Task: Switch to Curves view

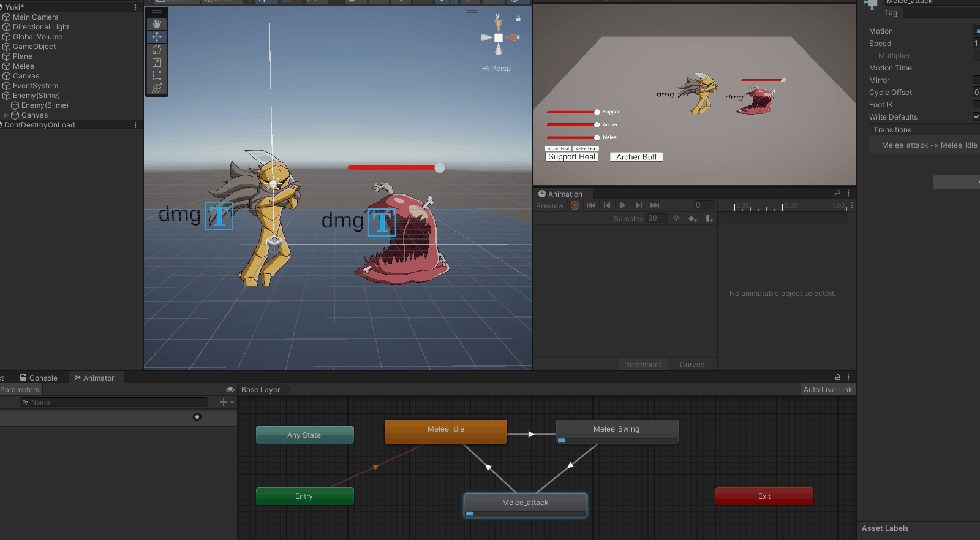Action: [692, 365]
